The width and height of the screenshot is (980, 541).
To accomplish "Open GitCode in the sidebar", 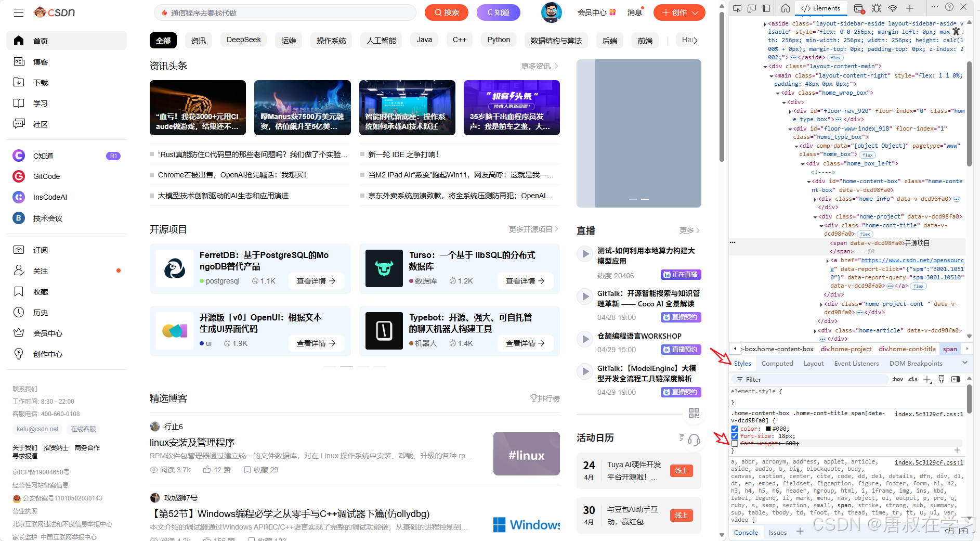I will 67,176.
